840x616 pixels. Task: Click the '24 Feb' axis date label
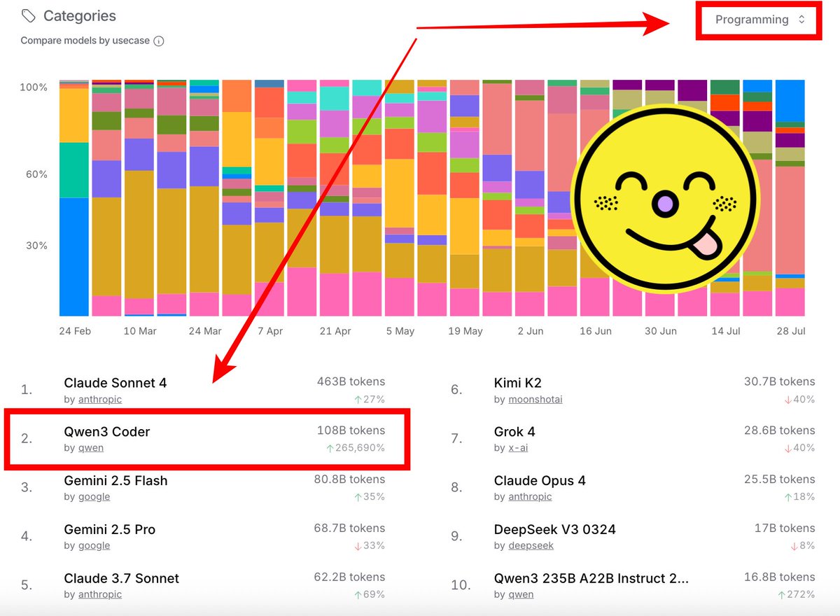pos(75,331)
